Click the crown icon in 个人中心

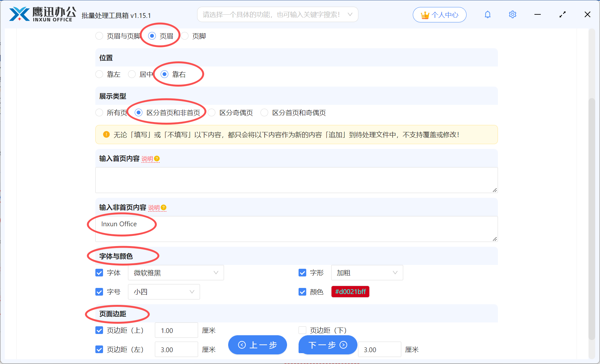tap(425, 15)
